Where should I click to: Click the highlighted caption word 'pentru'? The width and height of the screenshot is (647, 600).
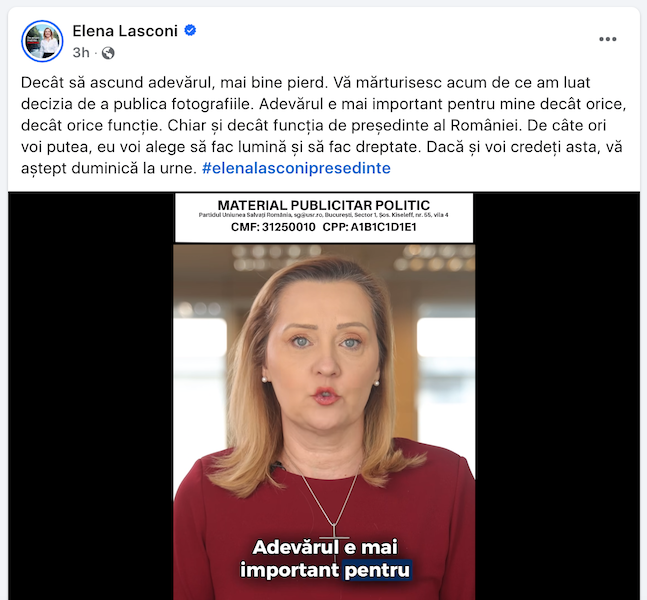point(377,570)
